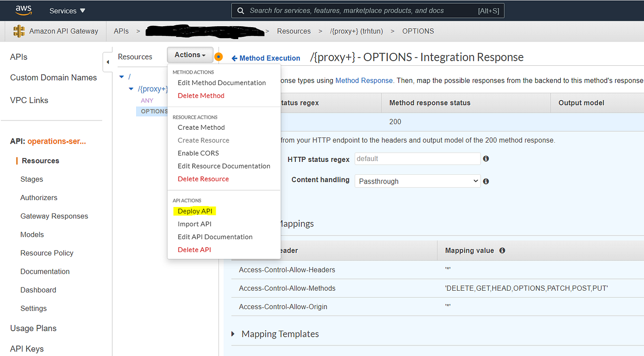
Task: Choose Delete Resource
Action: point(203,179)
